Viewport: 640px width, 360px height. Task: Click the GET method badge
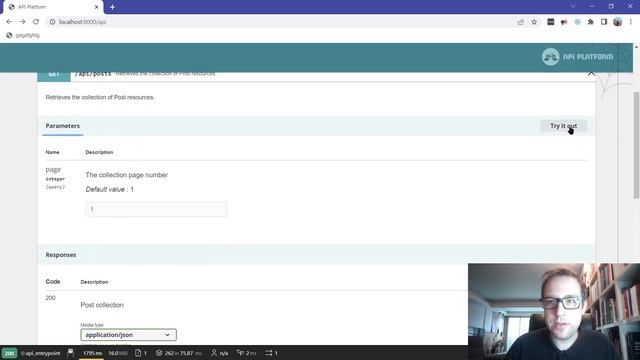(x=54, y=75)
